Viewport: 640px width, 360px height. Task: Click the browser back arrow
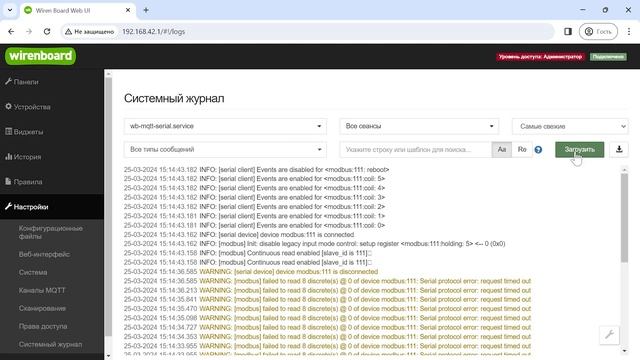(11, 31)
